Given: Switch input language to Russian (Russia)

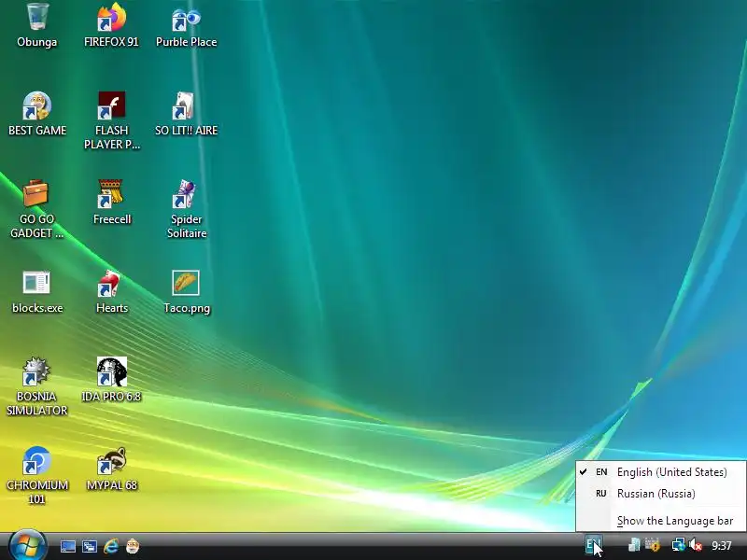Looking at the screenshot, I should 661,494.
